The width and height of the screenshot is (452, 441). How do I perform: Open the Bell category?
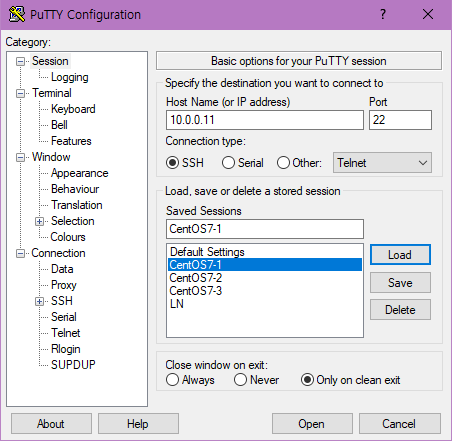click(x=59, y=125)
